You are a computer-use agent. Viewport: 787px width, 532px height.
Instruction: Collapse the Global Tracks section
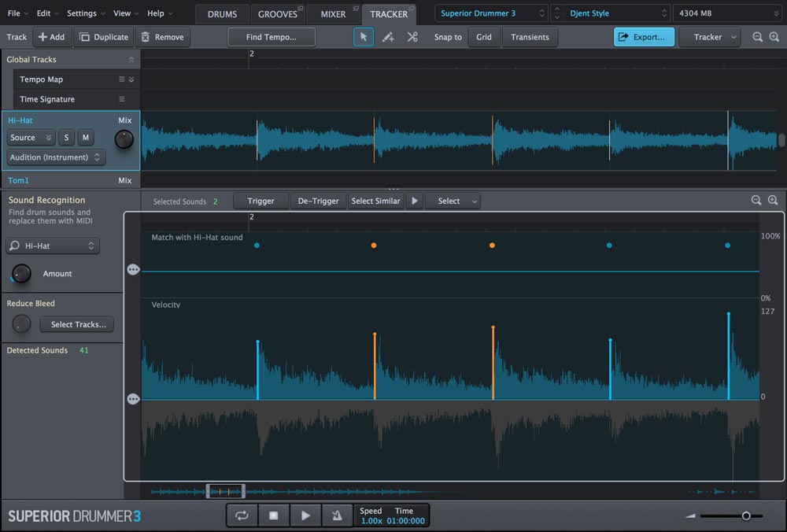131,59
